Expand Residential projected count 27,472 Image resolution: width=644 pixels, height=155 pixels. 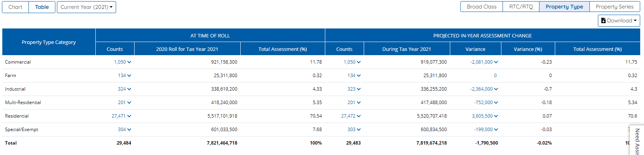pyautogui.click(x=351, y=116)
